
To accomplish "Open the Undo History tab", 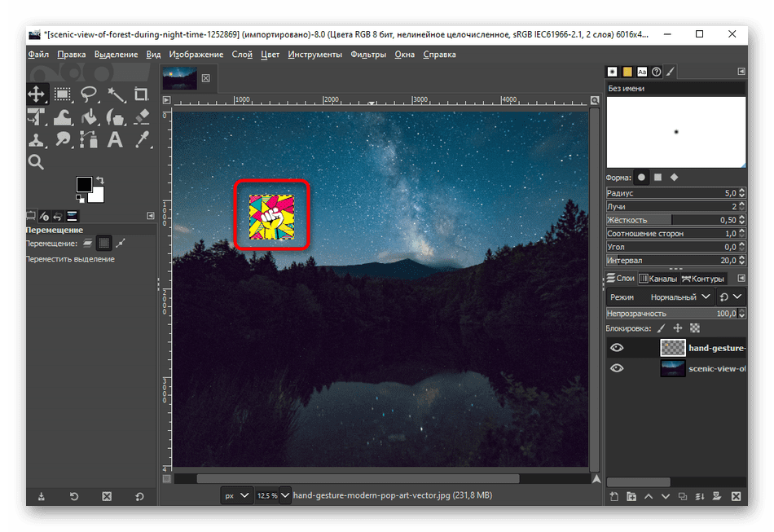I will point(58,216).
